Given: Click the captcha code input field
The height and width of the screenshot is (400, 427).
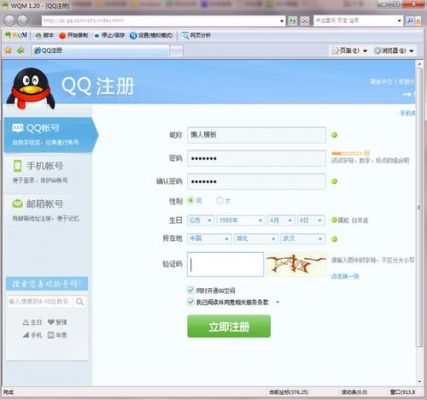Looking at the screenshot, I should (225, 264).
